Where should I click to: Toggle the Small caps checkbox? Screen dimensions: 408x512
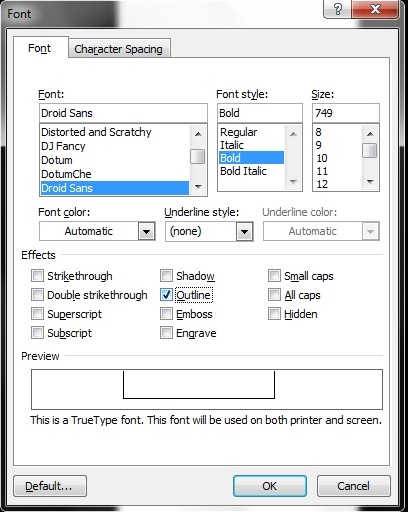coord(274,276)
